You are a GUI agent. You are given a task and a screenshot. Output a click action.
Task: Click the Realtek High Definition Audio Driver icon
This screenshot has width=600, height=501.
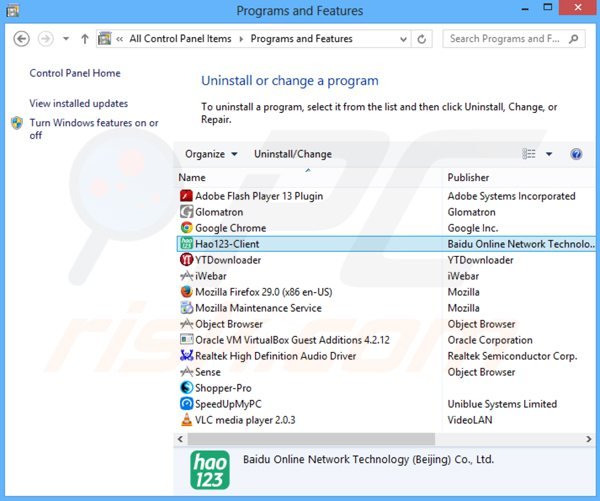point(186,356)
